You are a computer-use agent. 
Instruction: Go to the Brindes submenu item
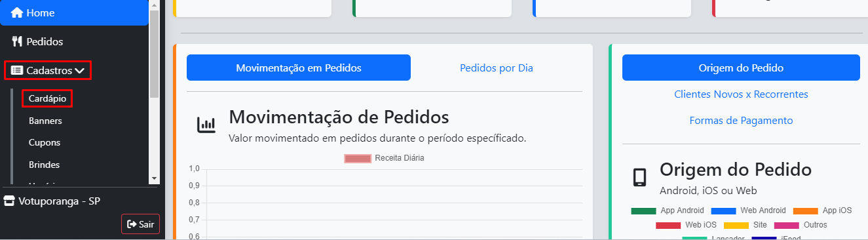point(44,165)
